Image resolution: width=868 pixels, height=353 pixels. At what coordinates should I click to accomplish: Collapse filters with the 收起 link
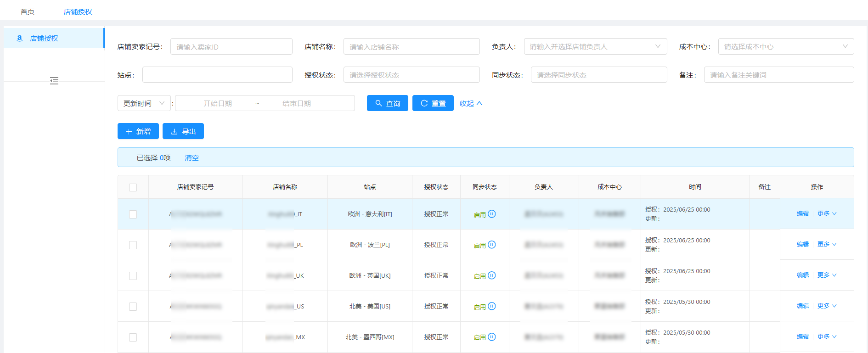(471, 103)
